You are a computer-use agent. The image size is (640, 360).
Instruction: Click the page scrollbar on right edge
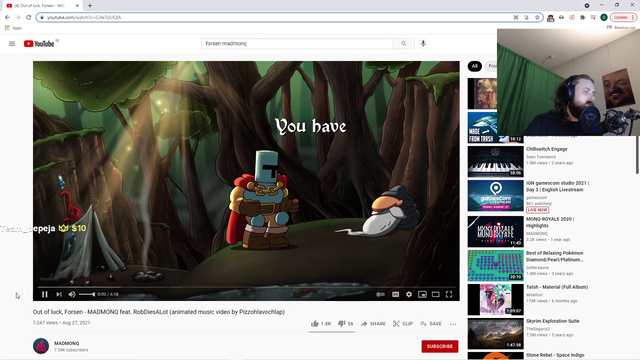point(638,155)
